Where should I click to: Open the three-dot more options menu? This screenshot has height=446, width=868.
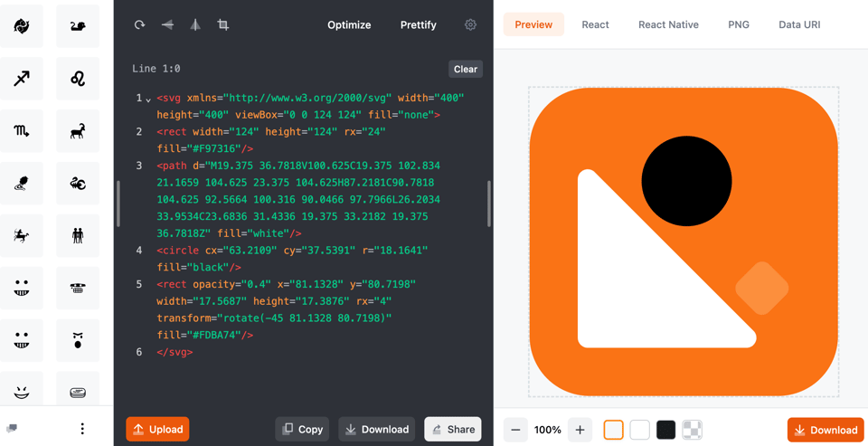click(82, 429)
